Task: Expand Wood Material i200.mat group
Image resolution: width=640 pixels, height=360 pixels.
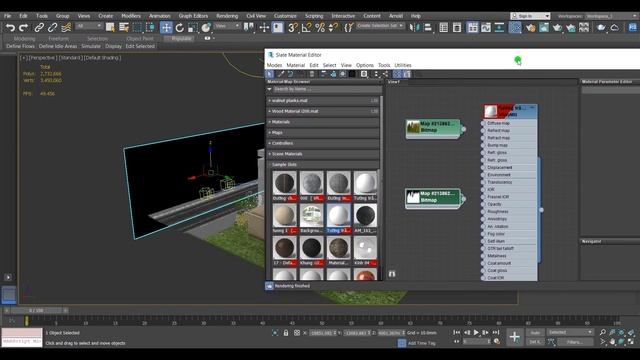Action: [323, 111]
